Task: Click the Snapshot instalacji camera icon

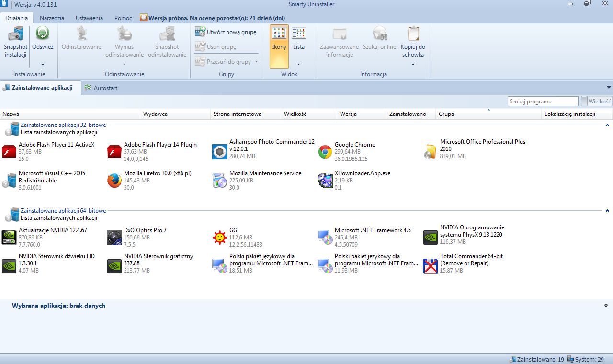Action: [x=16, y=34]
